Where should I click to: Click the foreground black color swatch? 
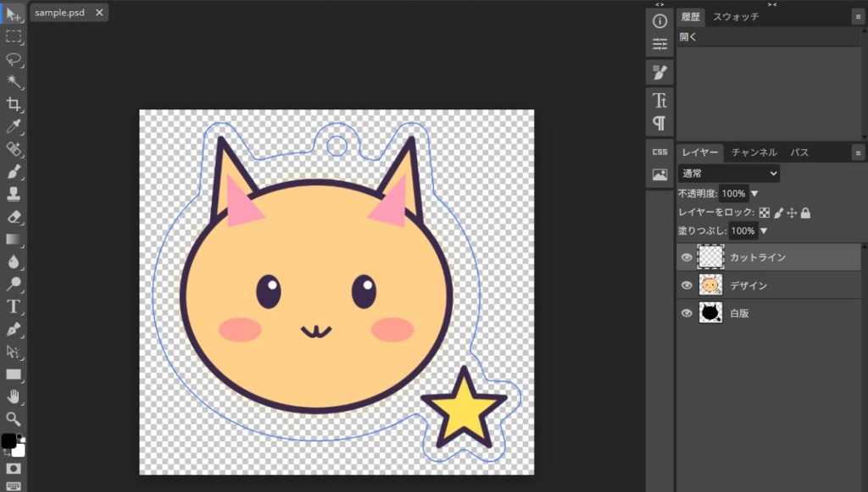[8, 440]
